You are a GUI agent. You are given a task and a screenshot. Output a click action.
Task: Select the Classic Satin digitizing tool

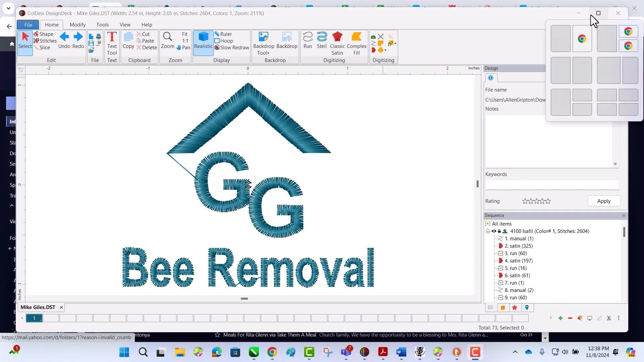coord(337,42)
